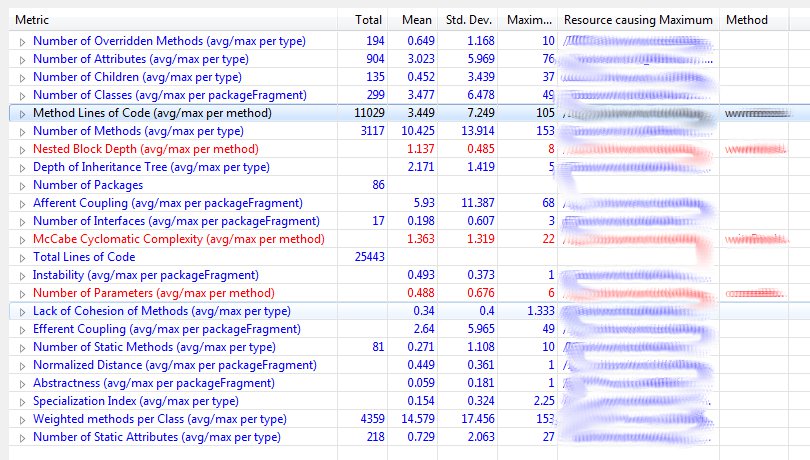Expand Efferent Coupling row
810x460 pixels.
pos(22,330)
